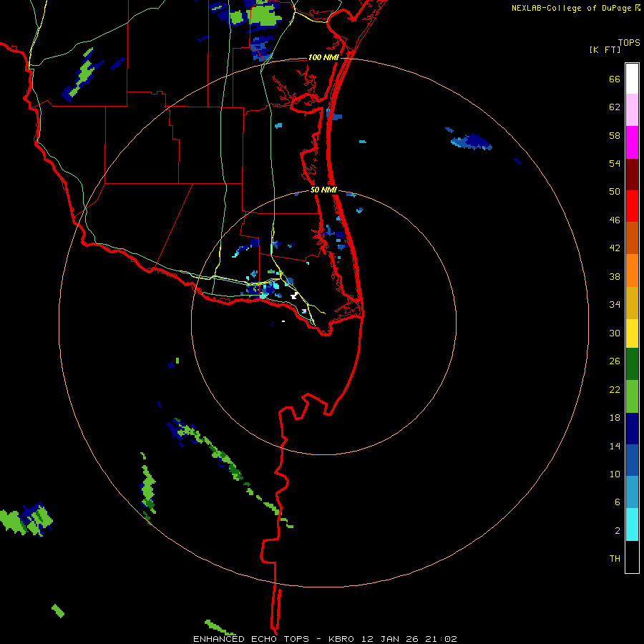Click the white echo pixels at radar center
644x644 pixels.
294,296
